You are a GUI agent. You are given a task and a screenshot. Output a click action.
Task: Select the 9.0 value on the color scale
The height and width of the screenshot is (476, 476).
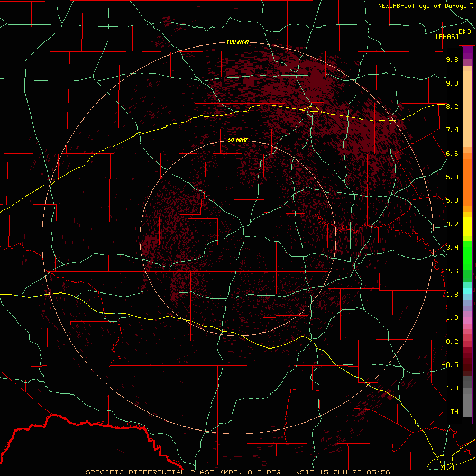click(x=452, y=83)
